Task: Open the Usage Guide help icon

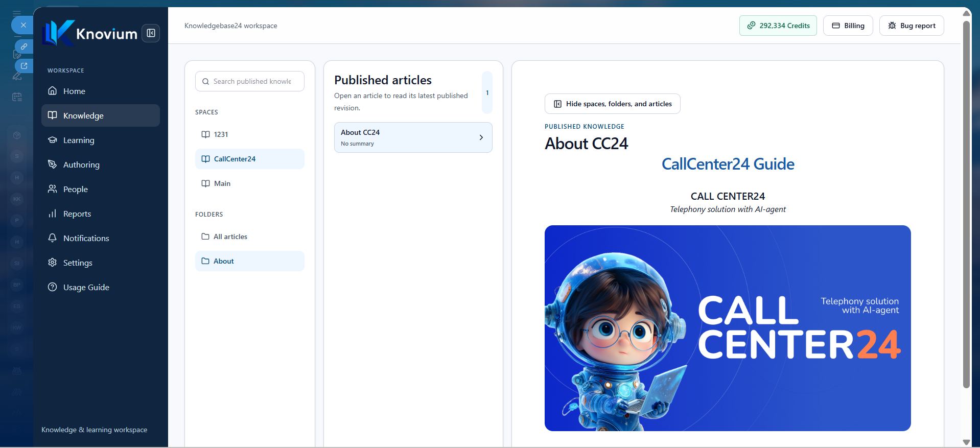Action: click(52, 287)
